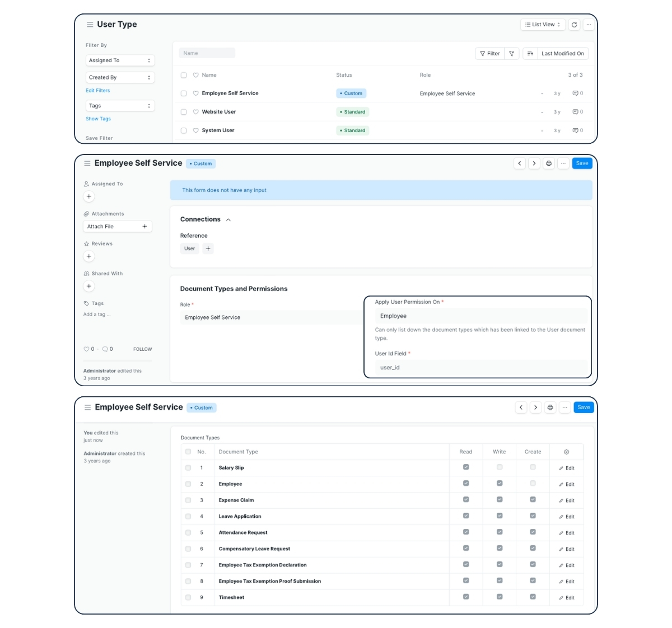Open the Last Modified On sort menu
This screenshot has height=628, width=672.
562,54
